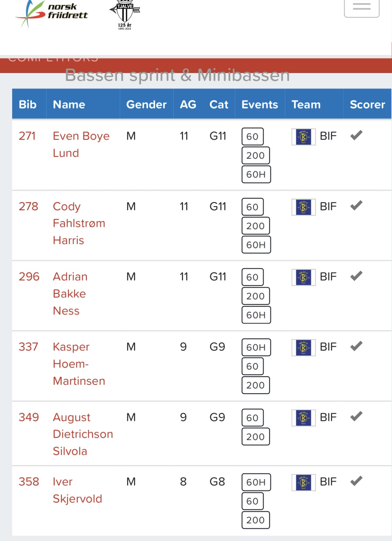
Task: Click BIF team badge for Kasper Hoem-Martinsen
Action: pos(303,348)
